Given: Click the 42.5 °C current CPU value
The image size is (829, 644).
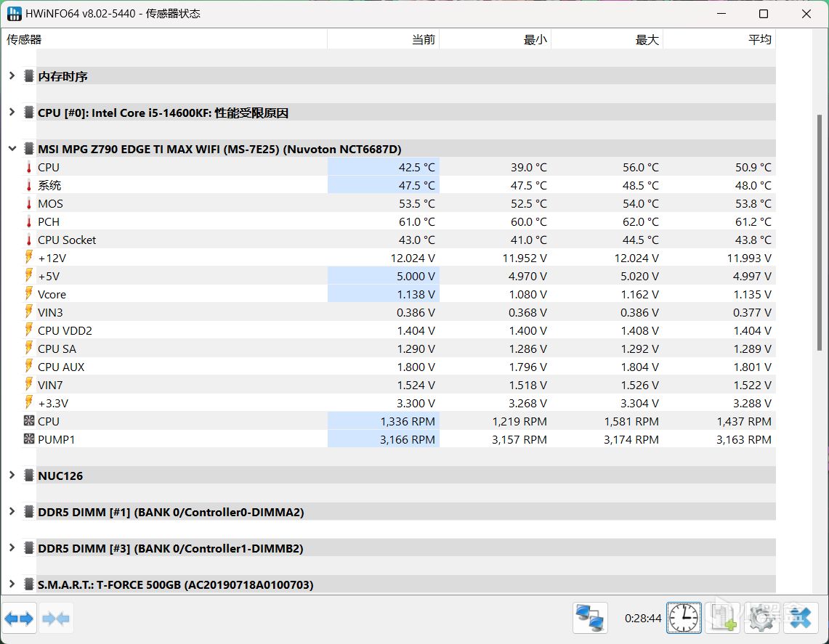Looking at the screenshot, I should [416, 168].
